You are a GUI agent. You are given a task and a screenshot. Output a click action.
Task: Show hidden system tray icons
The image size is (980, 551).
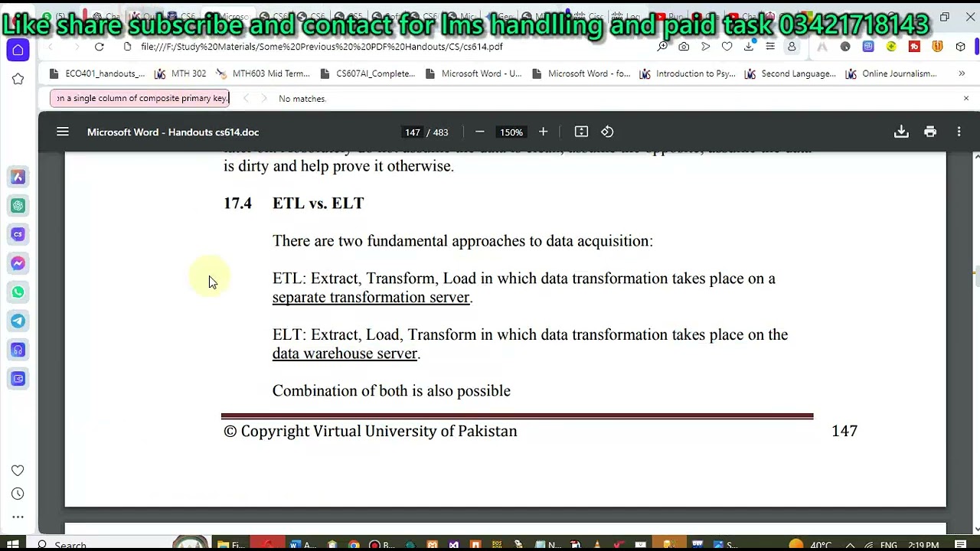pos(849,545)
